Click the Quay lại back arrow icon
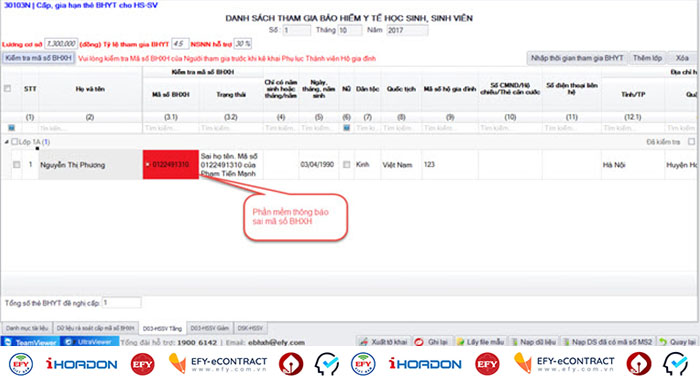Image resolution: width=700 pixels, height=381 pixels. click(x=662, y=342)
